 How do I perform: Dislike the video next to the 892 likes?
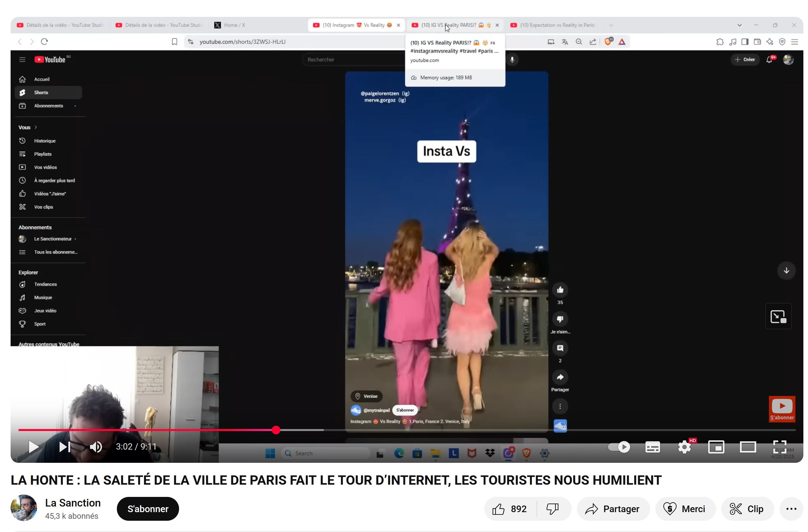point(553,509)
